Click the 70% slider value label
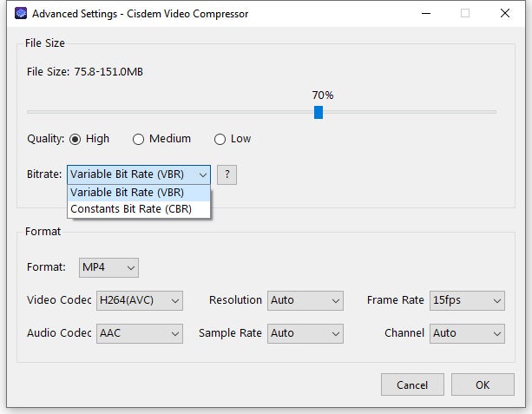The image size is (532, 414). (323, 95)
